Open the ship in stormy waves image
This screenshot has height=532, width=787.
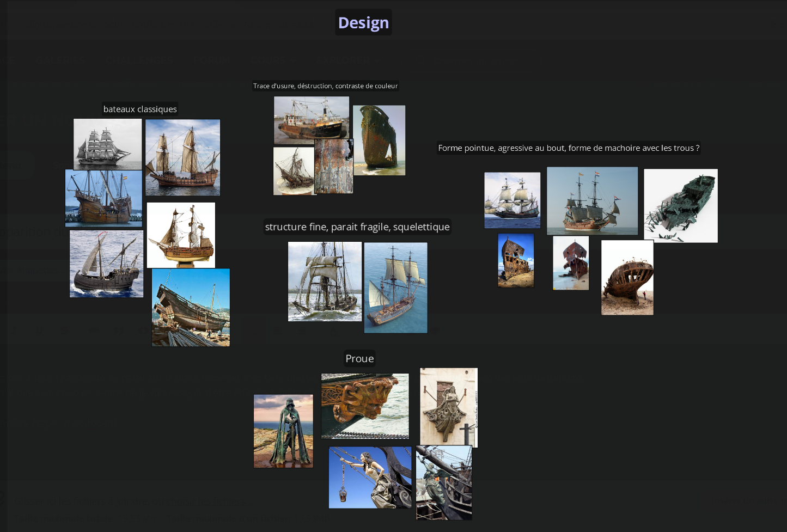click(325, 282)
